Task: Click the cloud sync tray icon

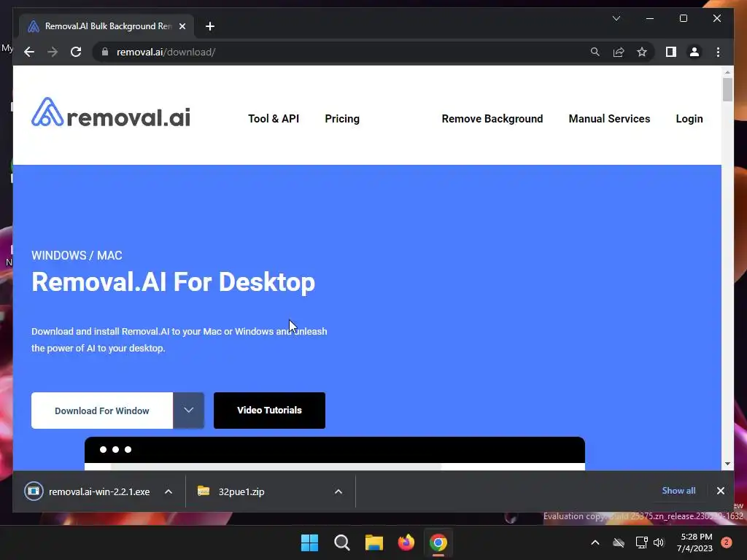Action: tap(619, 542)
